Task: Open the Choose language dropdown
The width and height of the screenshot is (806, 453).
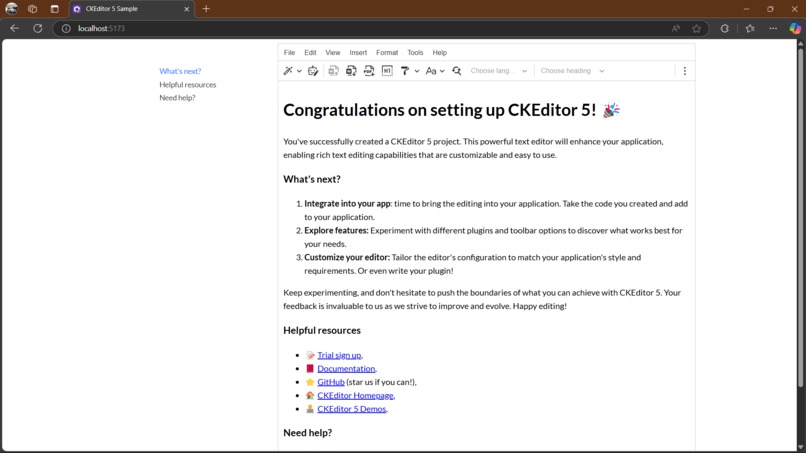Action: 499,71
